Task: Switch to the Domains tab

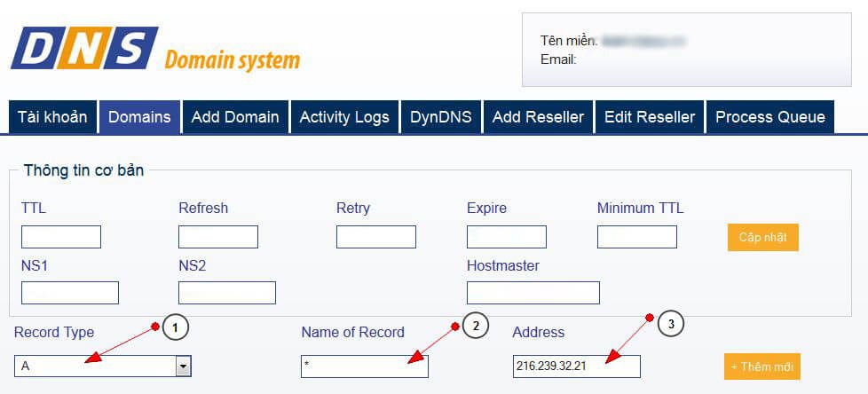Action: 139,117
